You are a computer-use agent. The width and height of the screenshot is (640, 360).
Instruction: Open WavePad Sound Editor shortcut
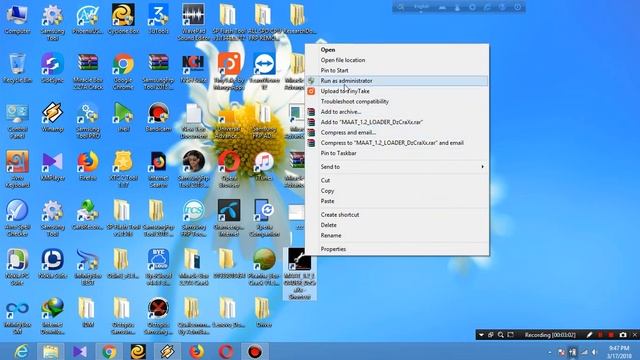[x=193, y=22]
